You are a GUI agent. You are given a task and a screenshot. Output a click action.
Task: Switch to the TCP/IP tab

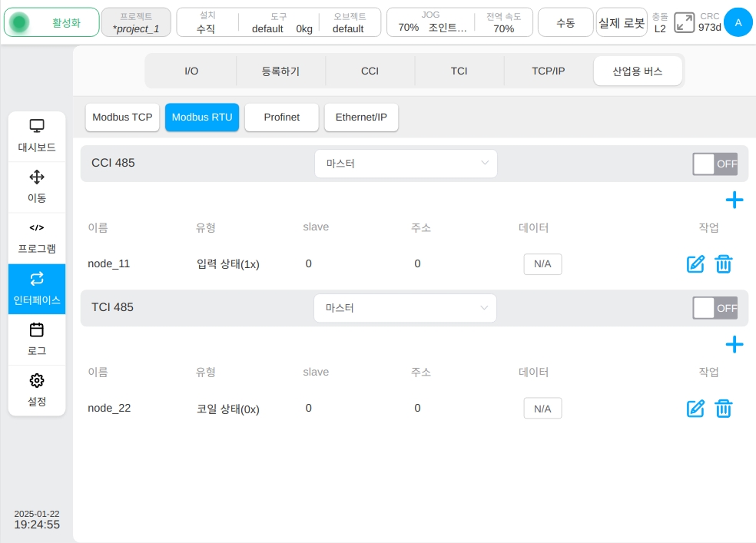549,71
